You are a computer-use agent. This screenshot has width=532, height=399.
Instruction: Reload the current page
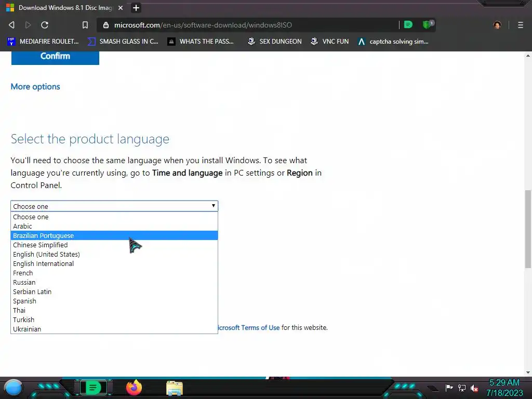45,25
